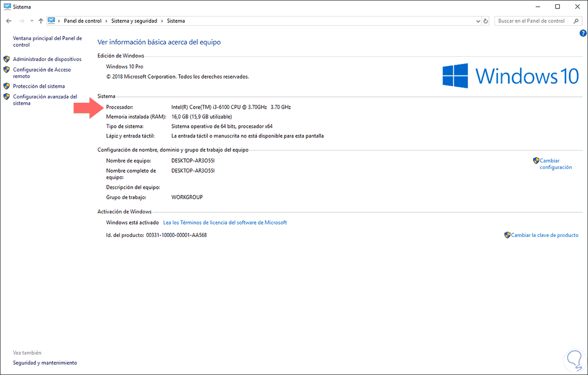This screenshot has width=588, height=375.
Task: Select the Windows 10 Pro edition text
Action: point(125,66)
